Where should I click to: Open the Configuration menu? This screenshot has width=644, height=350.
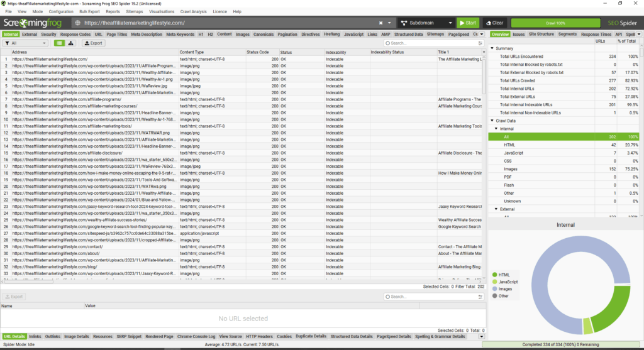coord(61,11)
